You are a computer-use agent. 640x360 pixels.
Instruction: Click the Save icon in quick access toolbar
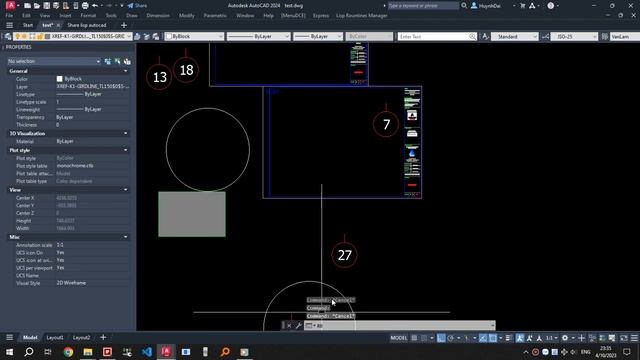coord(47,6)
